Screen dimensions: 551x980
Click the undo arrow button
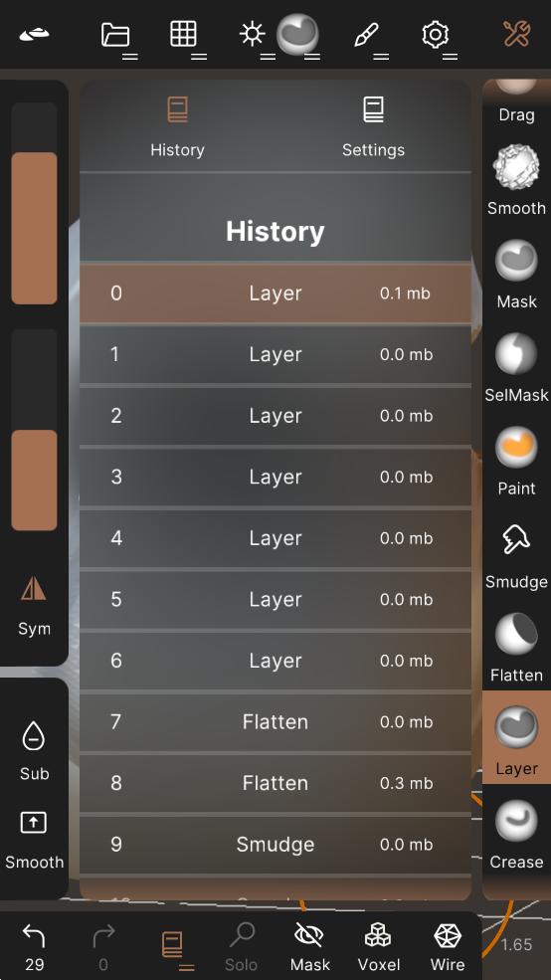pyautogui.click(x=34, y=945)
